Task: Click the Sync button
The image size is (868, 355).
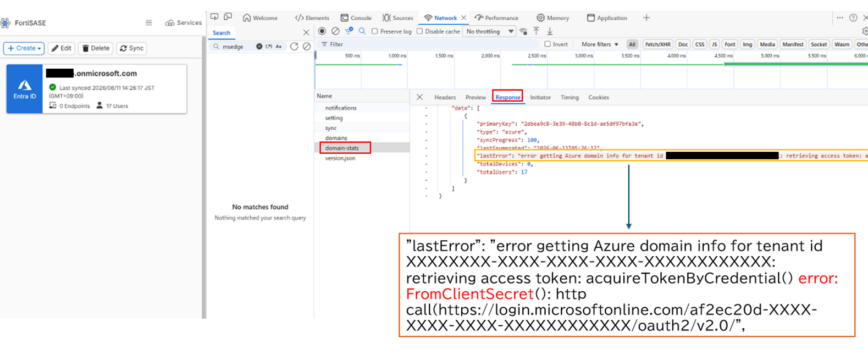Action: tap(132, 48)
